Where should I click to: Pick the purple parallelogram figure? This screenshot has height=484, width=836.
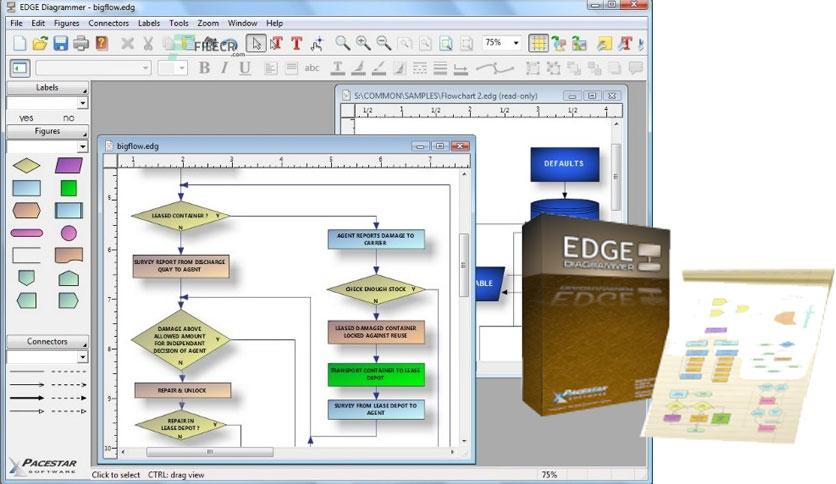(x=69, y=165)
